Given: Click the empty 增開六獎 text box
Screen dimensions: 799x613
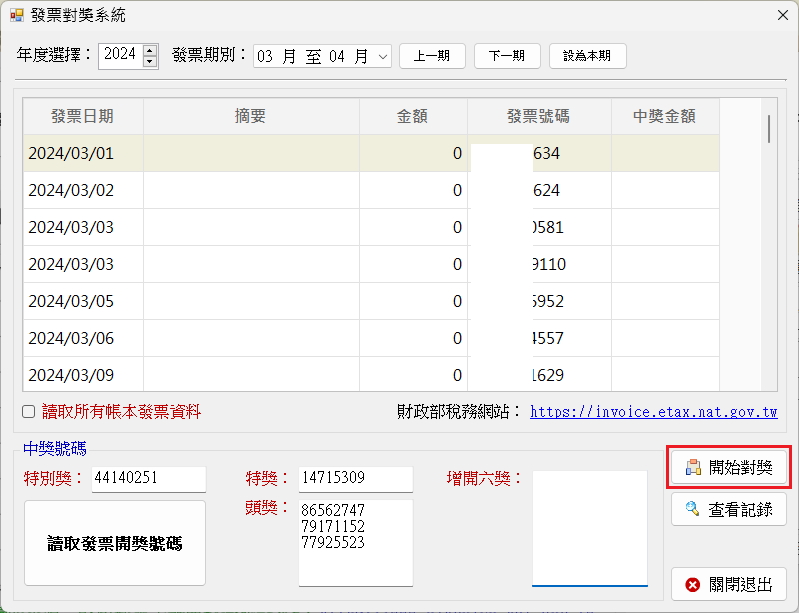Looking at the screenshot, I should [590, 528].
